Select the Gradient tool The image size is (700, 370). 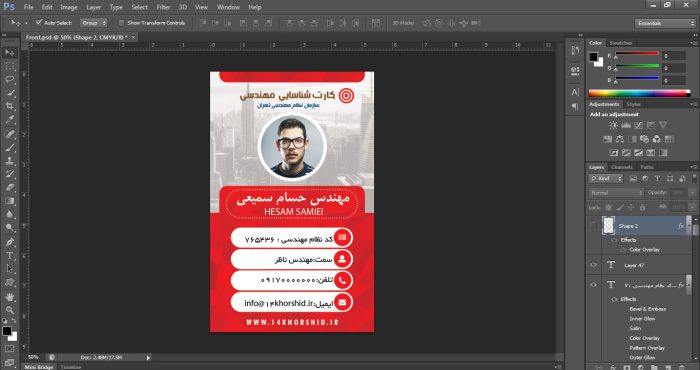(9, 201)
